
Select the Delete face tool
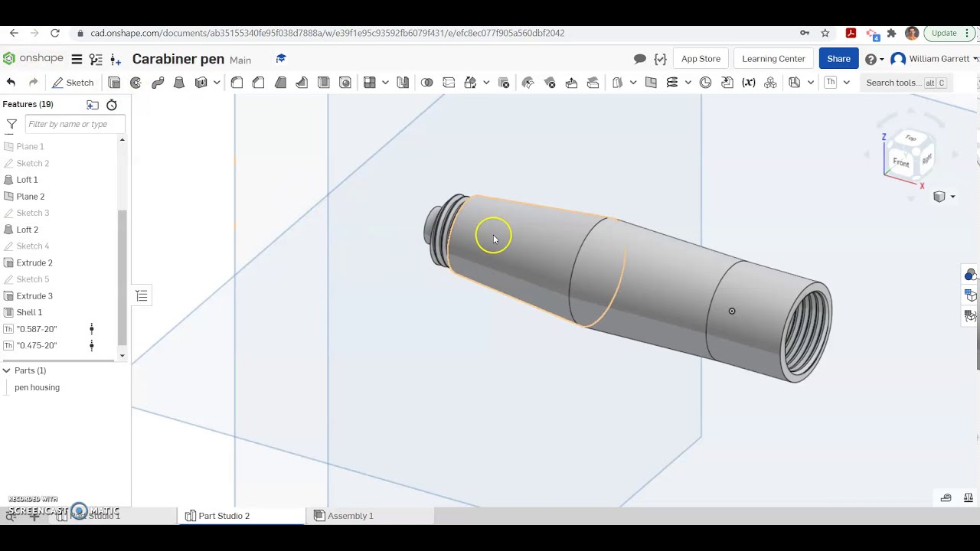[x=550, y=83]
